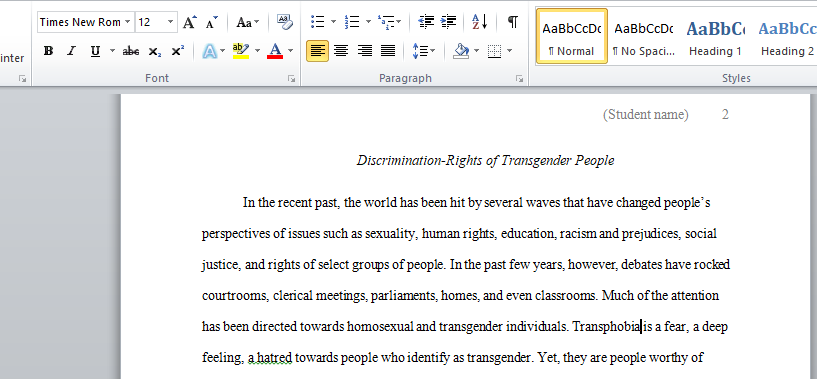Toggle Italic formatting
Viewport: 817px width, 379px height.
(x=71, y=51)
